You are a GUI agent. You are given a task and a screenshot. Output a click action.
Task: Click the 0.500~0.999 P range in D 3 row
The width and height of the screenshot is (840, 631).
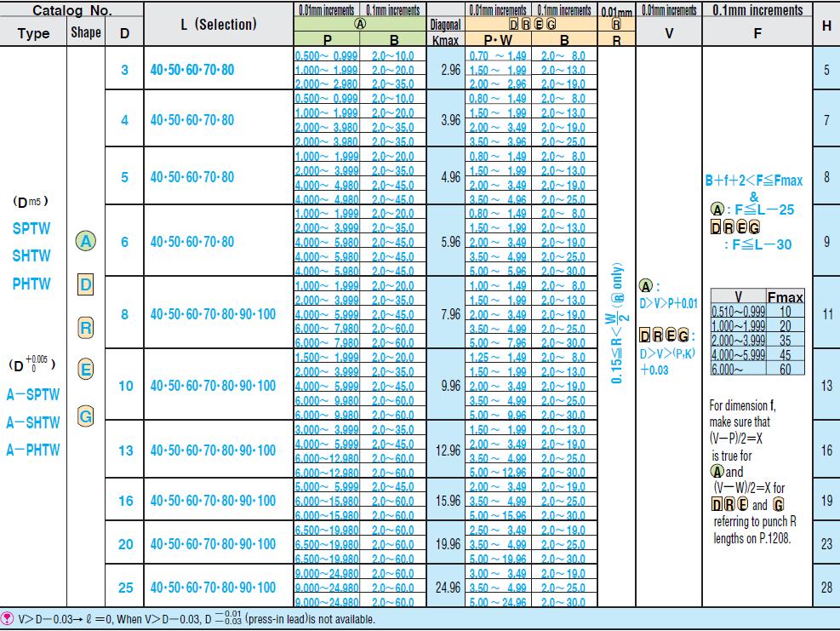327,55
